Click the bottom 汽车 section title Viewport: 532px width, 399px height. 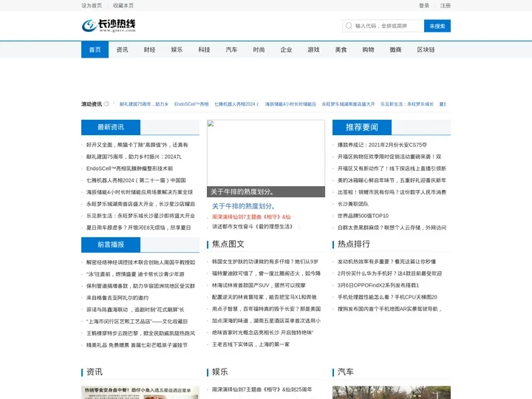pos(345,372)
